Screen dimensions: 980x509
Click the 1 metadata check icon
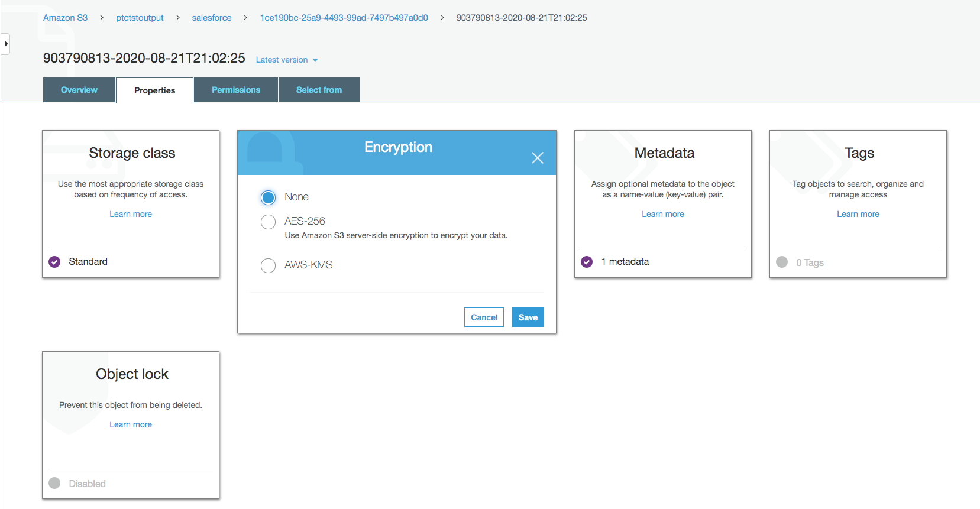pyautogui.click(x=587, y=262)
